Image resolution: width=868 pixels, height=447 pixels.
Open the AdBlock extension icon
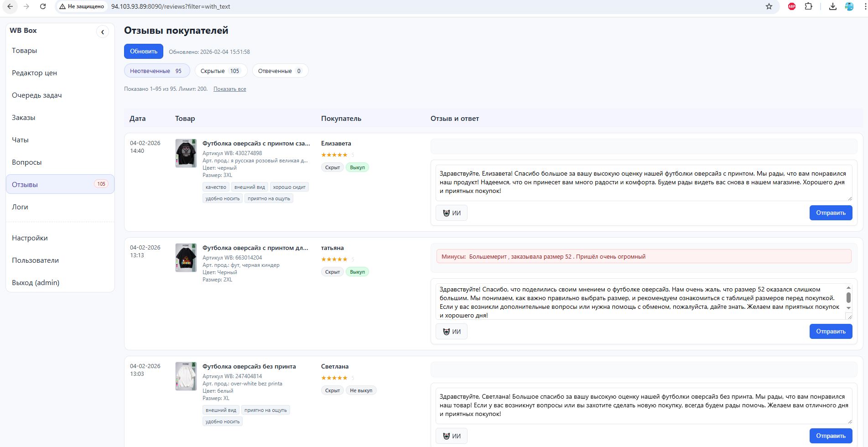click(792, 6)
